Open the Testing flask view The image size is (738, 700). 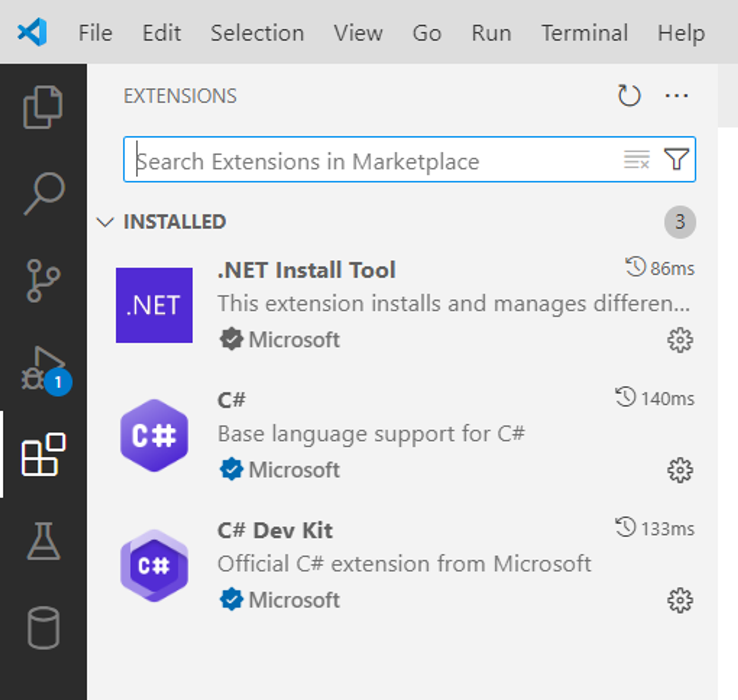pos(43,541)
